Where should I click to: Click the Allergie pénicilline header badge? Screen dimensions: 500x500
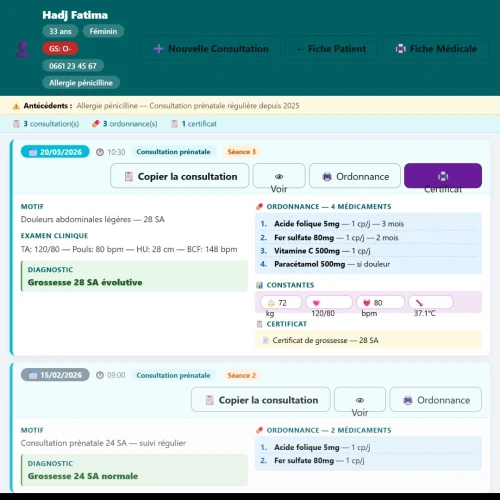(81, 83)
